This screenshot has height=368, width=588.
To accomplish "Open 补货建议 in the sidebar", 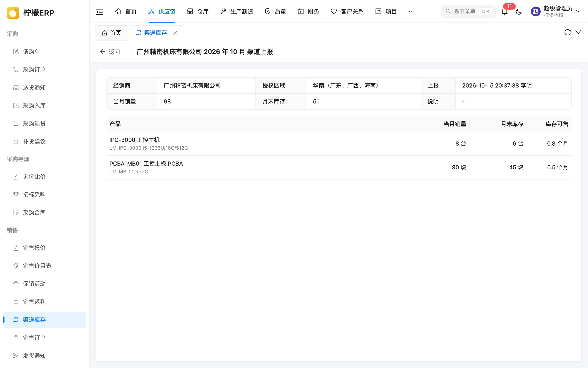I will click(45, 142).
